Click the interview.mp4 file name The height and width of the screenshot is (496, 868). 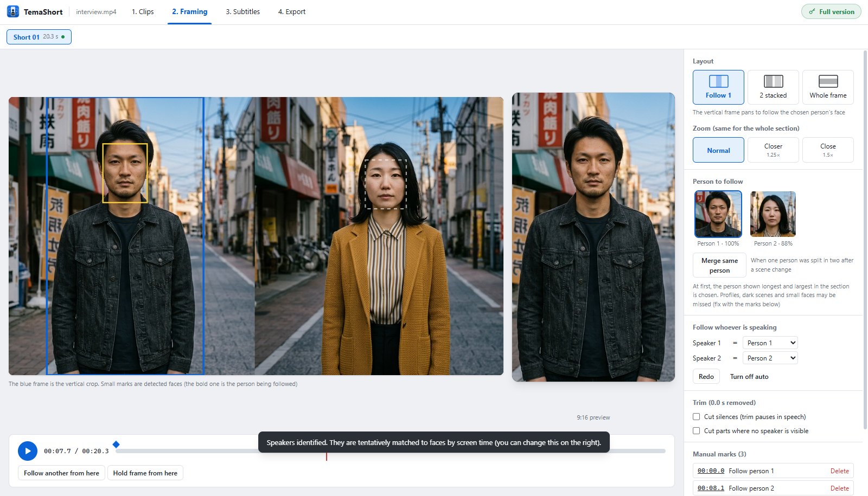(96, 12)
